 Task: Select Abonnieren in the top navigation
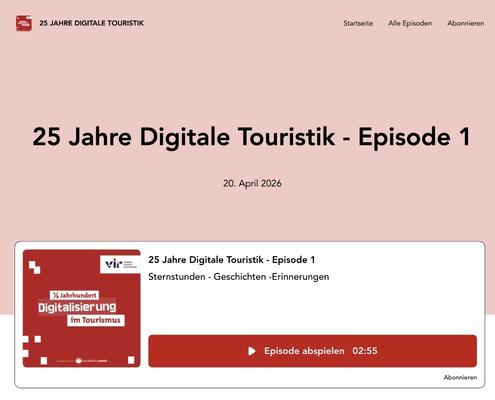(x=466, y=23)
